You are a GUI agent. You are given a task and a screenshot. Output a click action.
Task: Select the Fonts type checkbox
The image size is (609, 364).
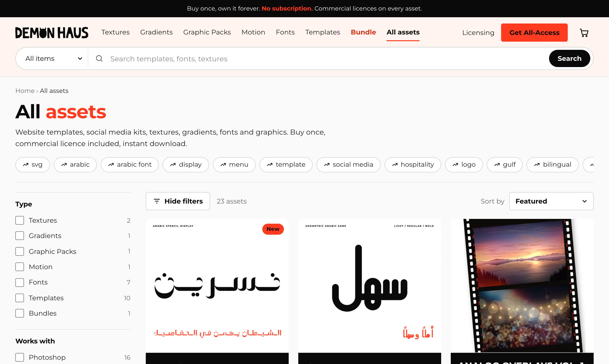20,282
